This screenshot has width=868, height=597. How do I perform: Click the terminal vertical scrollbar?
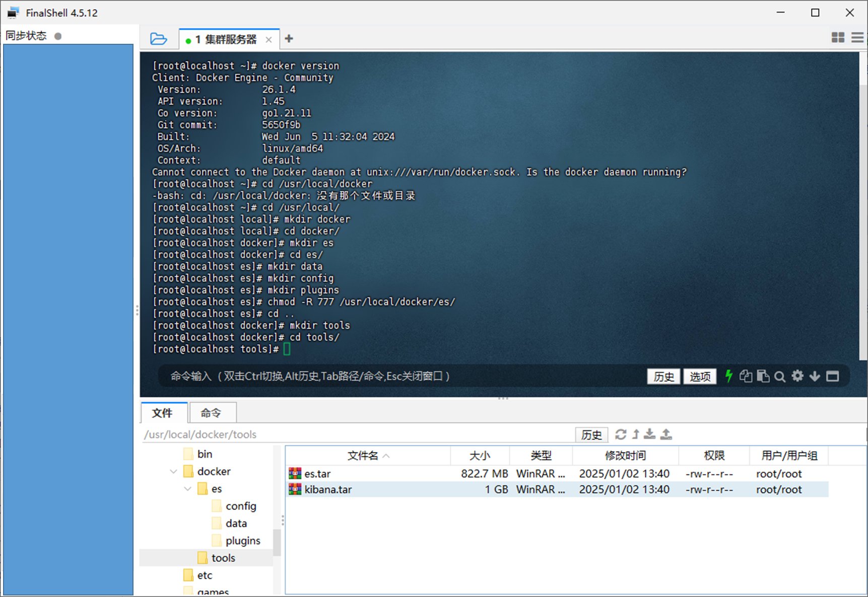(x=863, y=222)
